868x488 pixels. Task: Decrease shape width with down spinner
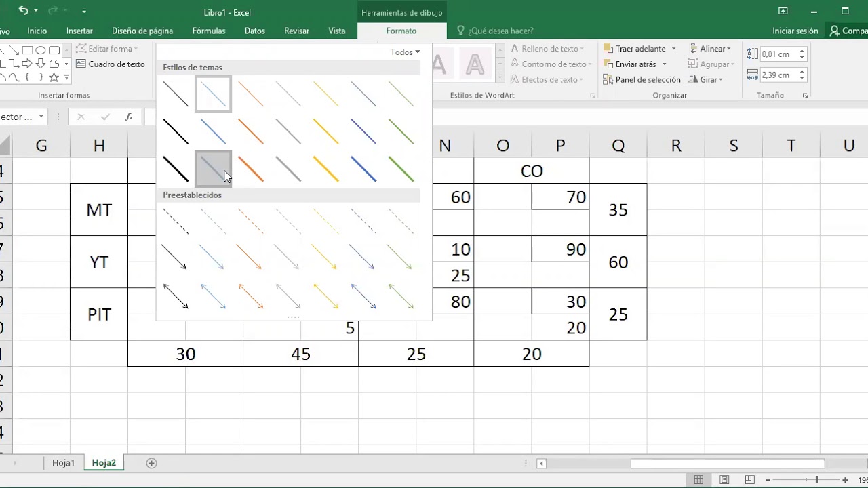coord(802,78)
